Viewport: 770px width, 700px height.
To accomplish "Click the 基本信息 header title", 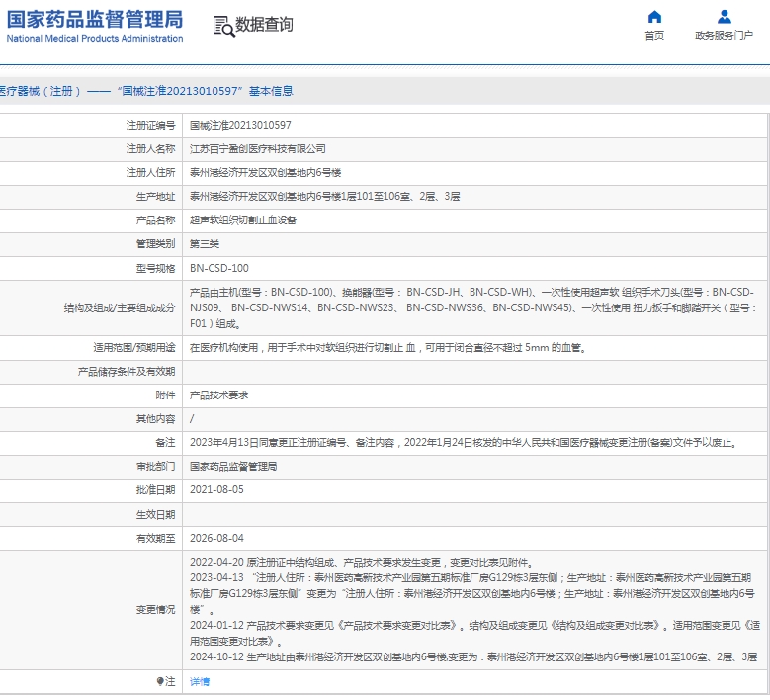I will pyautogui.click(x=271, y=91).
